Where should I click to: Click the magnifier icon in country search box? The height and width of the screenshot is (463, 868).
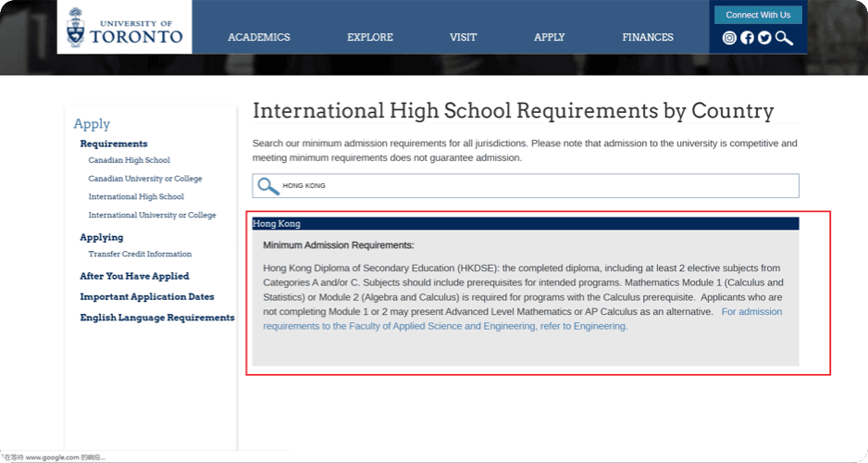268,186
